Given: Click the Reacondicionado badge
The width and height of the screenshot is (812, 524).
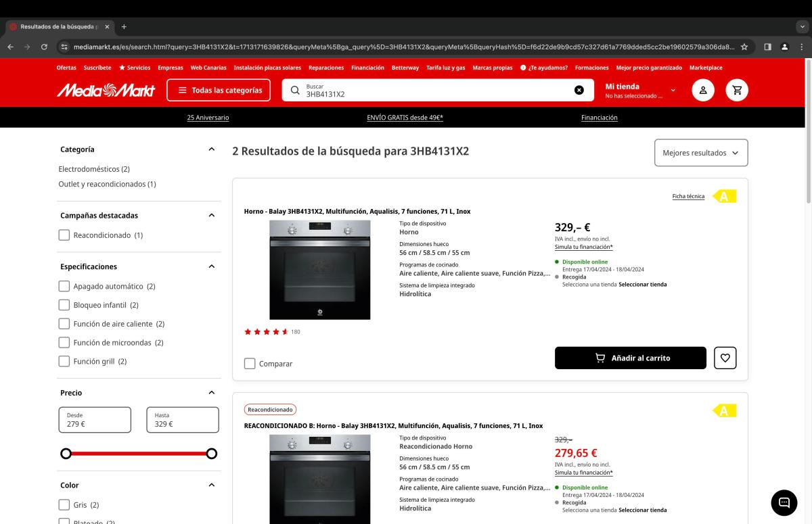Looking at the screenshot, I should pyautogui.click(x=270, y=410).
